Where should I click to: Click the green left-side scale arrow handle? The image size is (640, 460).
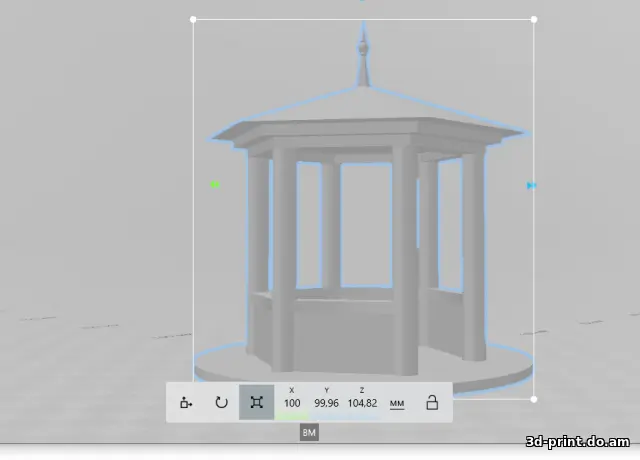tap(215, 184)
